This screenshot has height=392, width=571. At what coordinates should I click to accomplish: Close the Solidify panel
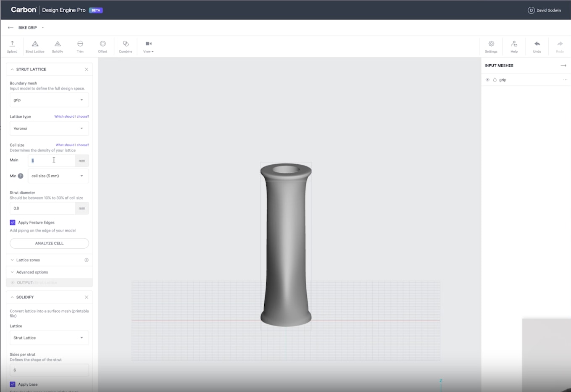87,297
